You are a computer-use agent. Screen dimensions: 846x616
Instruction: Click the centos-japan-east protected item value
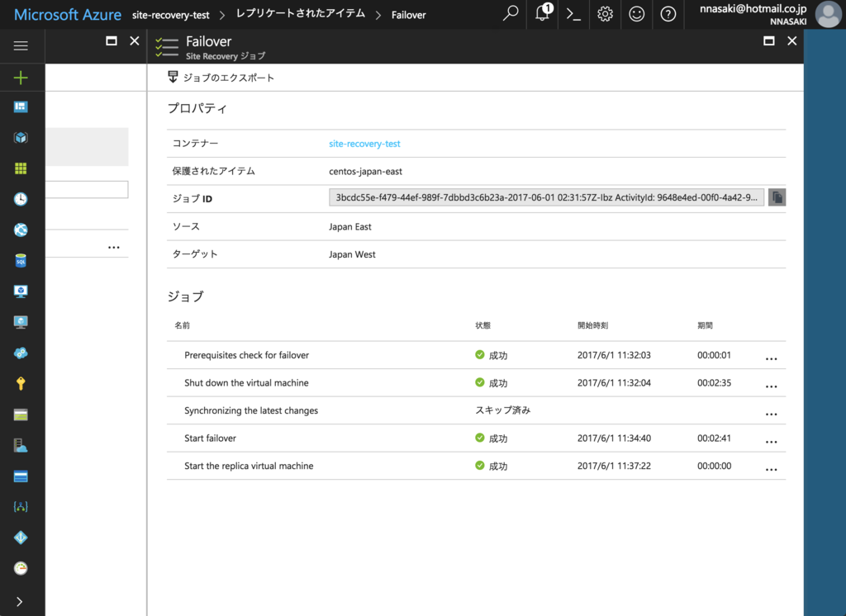(365, 171)
